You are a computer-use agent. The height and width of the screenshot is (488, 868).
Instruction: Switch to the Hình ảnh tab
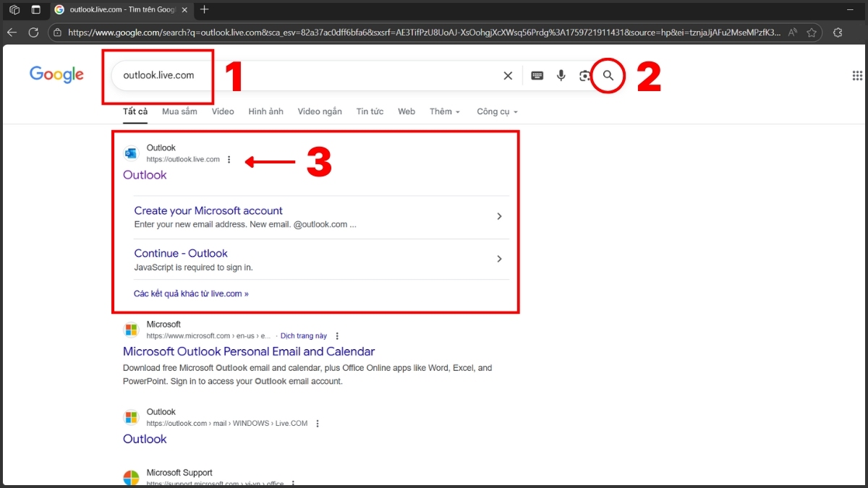tap(265, 111)
